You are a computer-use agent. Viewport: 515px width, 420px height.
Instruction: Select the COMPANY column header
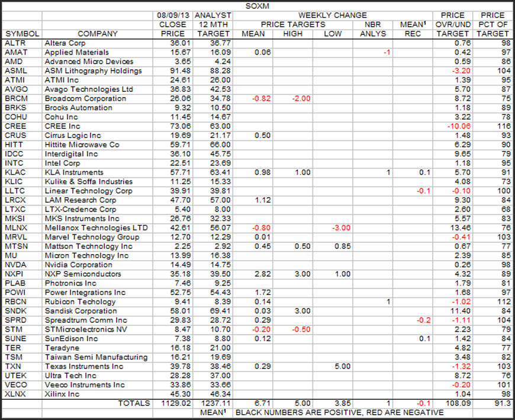[97, 34]
